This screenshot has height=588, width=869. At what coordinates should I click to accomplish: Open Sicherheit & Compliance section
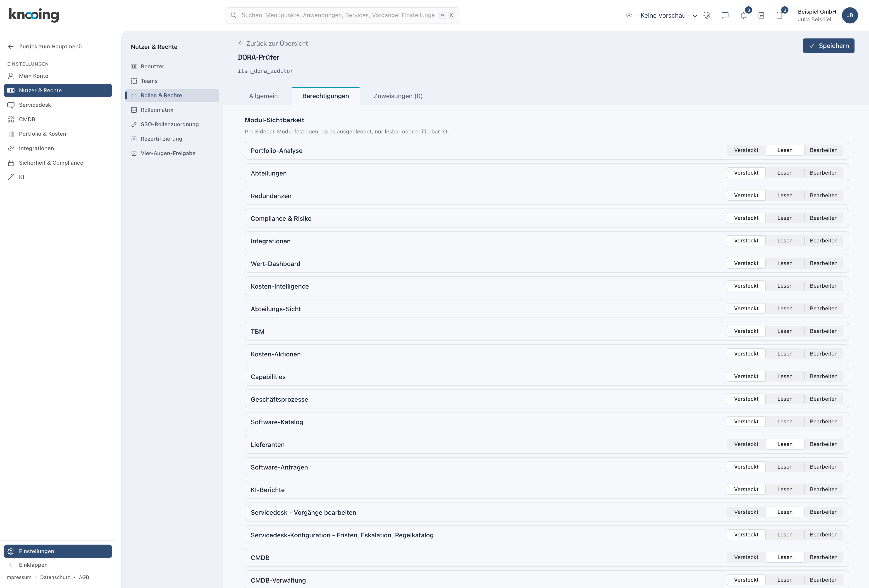tap(58, 163)
